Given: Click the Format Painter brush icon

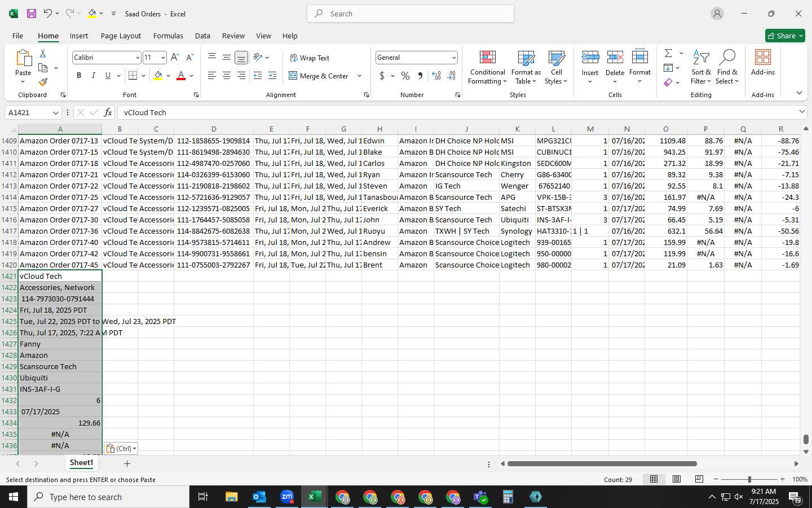Looking at the screenshot, I should (x=43, y=82).
